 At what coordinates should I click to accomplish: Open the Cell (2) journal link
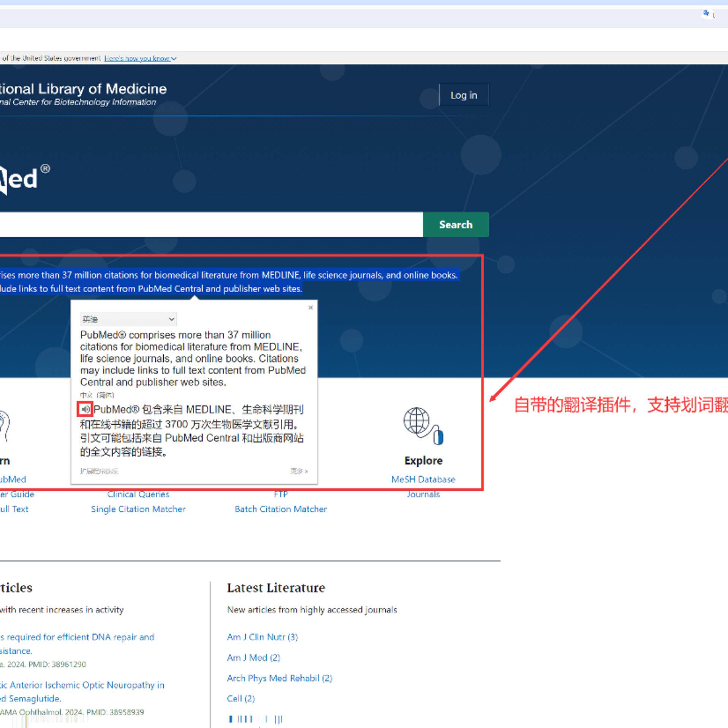[241, 698]
